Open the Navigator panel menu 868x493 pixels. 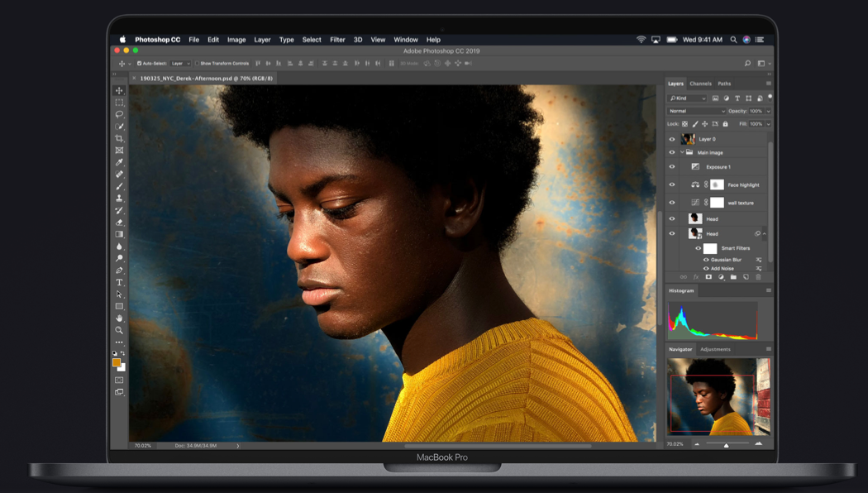(768, 350)
